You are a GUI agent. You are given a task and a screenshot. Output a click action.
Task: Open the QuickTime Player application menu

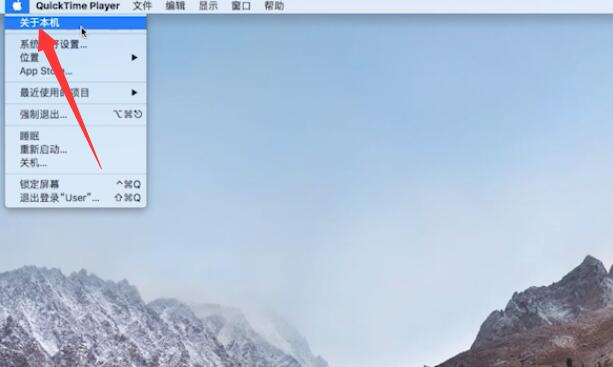point(78,6)
